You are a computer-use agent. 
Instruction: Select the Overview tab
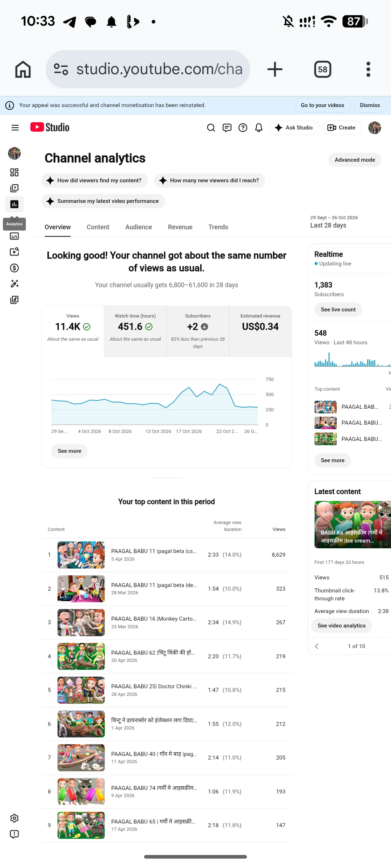pyautogui.click(x=58, y=227)
